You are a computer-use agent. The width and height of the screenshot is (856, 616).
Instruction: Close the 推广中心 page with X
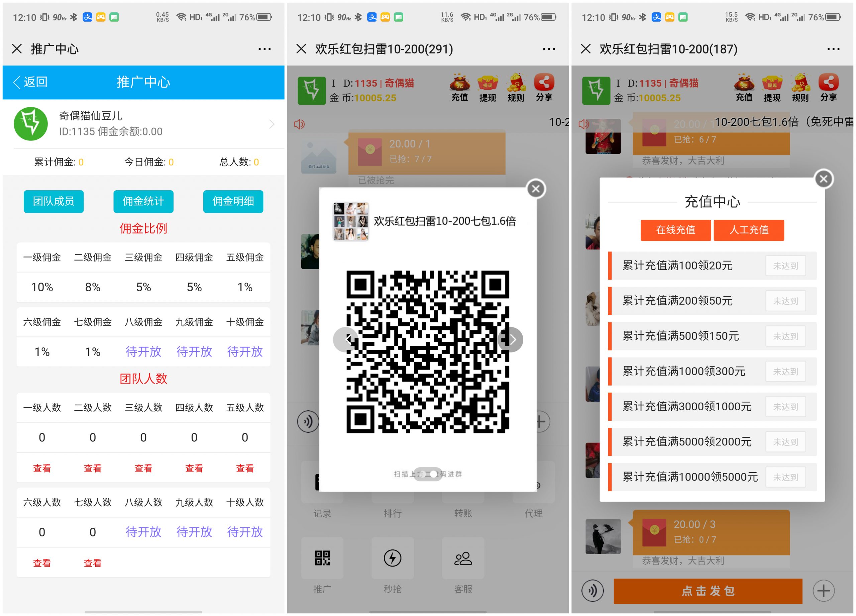[17, 49]
